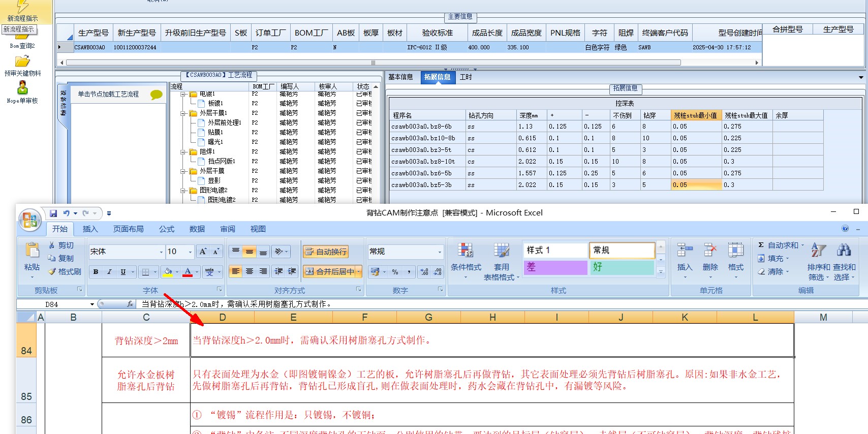Click the decrease indent icon
Image resolution: width=868 pixels, height=434 pixels.
pos(279,271)
